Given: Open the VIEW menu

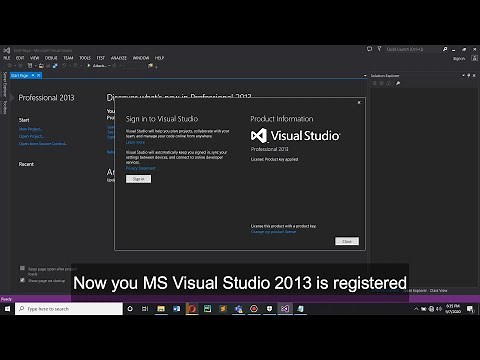Looking at the screenshot, I should (x=35, y=58).
